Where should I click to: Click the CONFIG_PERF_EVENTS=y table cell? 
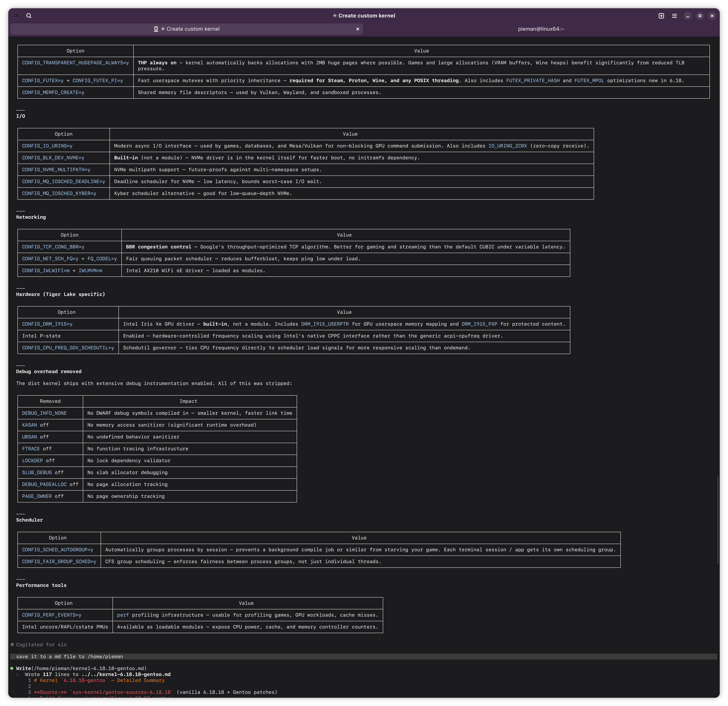(x=51, y=615)
